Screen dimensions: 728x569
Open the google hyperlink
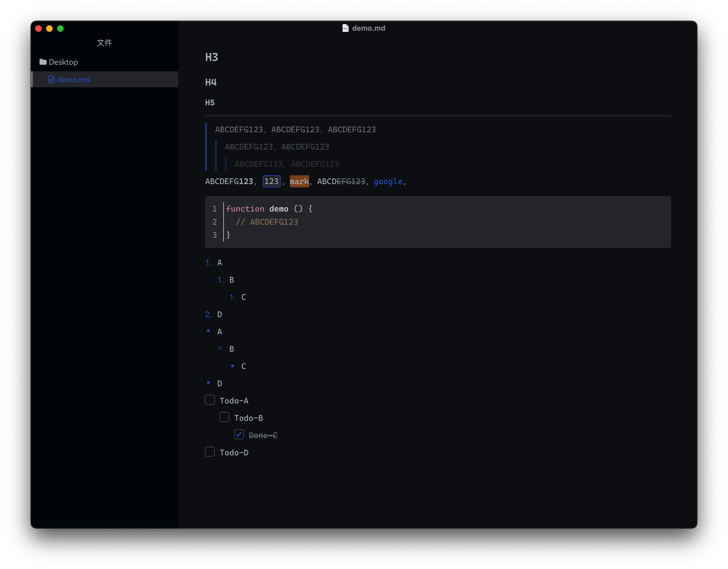click(x=388, y=181)
